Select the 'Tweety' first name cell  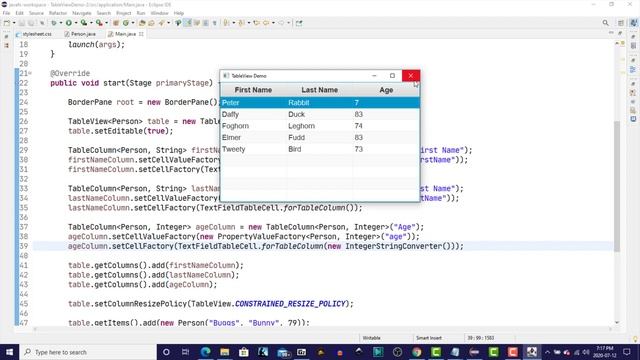tap(253, 149)
